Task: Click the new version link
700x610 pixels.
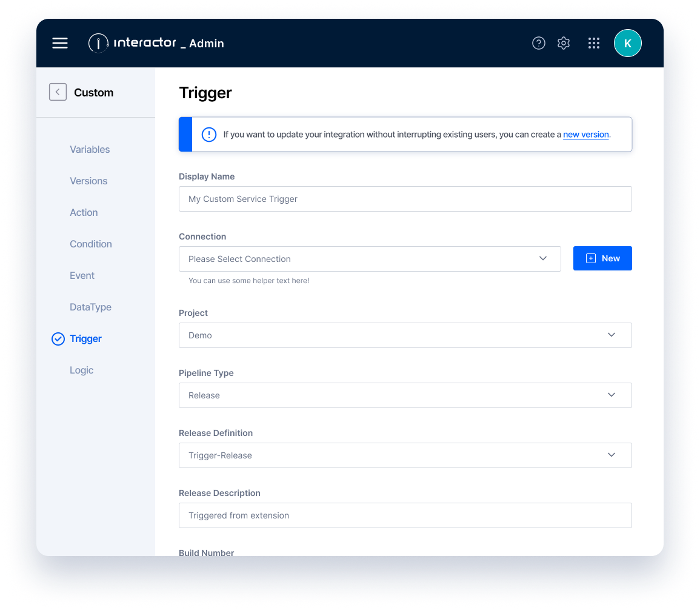Action: 585,135
